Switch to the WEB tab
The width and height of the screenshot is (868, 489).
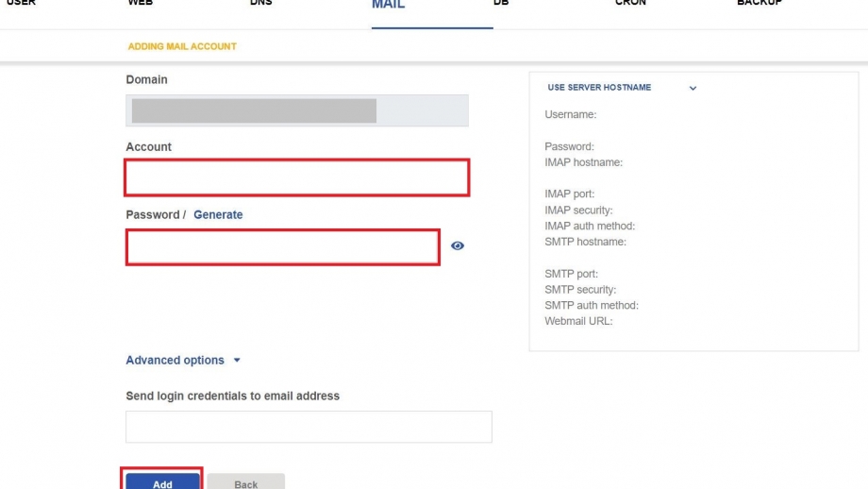(140, 3)
